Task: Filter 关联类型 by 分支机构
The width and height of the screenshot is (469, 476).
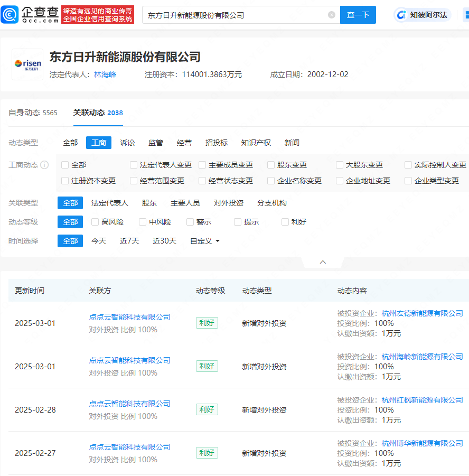Action: click(x=271, y=203)
